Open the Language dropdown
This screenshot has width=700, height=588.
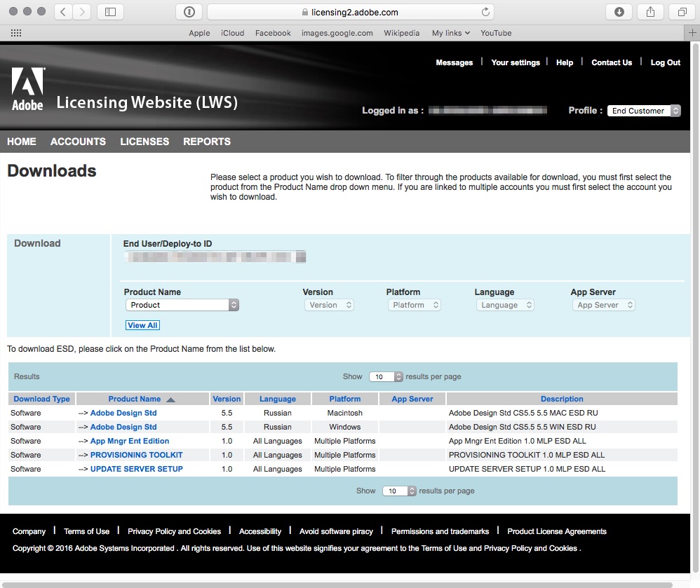pyautogui.click(x=505, y=305)
